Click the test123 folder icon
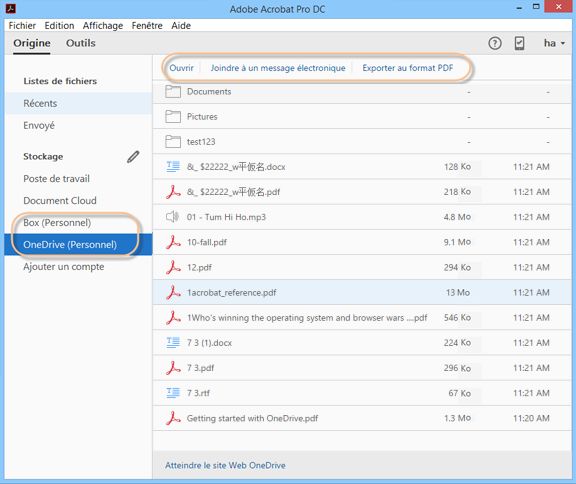The image size is (576, 484). pos(173,141)
